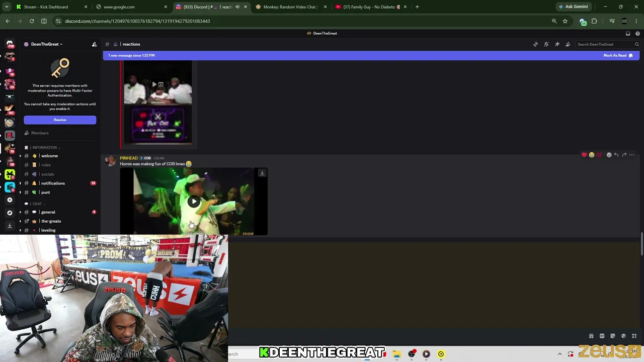644x362 pixels.
Task: Switch to www.google.com tab
Action: (131, 7)
